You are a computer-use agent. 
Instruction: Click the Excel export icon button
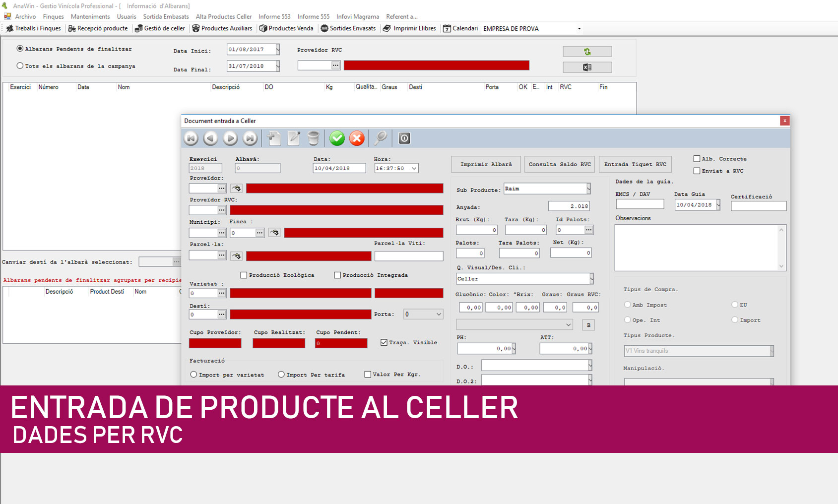[x=587, y=67]
